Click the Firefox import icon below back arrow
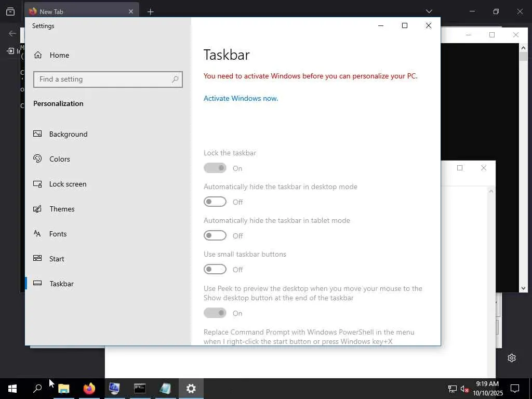The height and width of the screenshot is (399, 532). point(10,51)
